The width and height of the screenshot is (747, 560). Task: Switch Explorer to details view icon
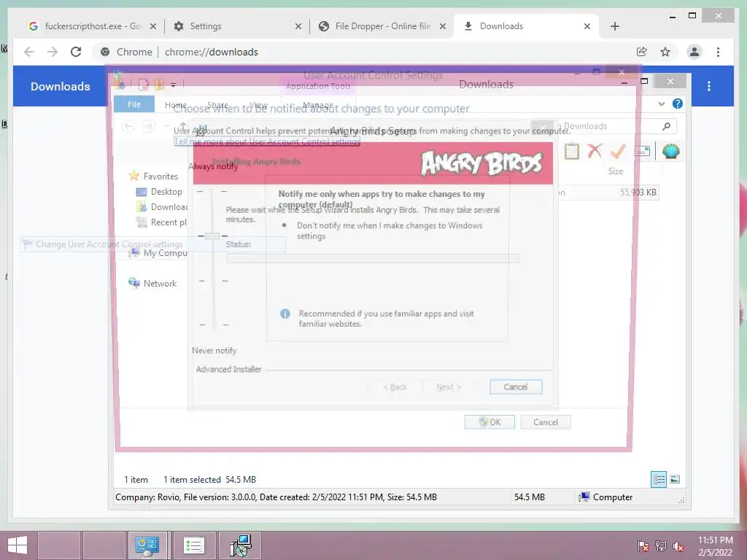point(659,479)
